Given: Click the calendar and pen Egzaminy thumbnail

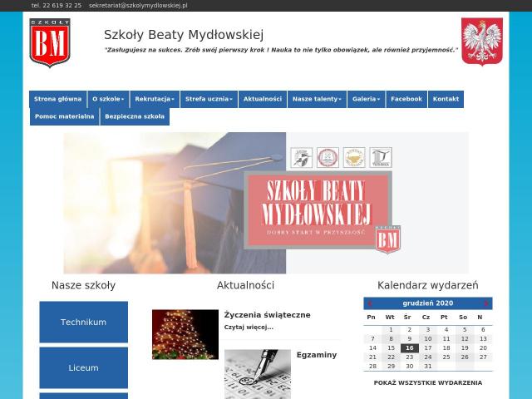Looking at the screenshot, I should [x=258, y=374].
